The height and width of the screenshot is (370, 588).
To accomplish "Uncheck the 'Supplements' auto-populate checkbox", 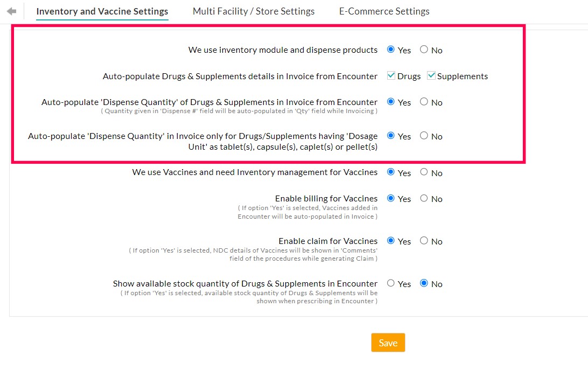I will [x=431, y=75].
